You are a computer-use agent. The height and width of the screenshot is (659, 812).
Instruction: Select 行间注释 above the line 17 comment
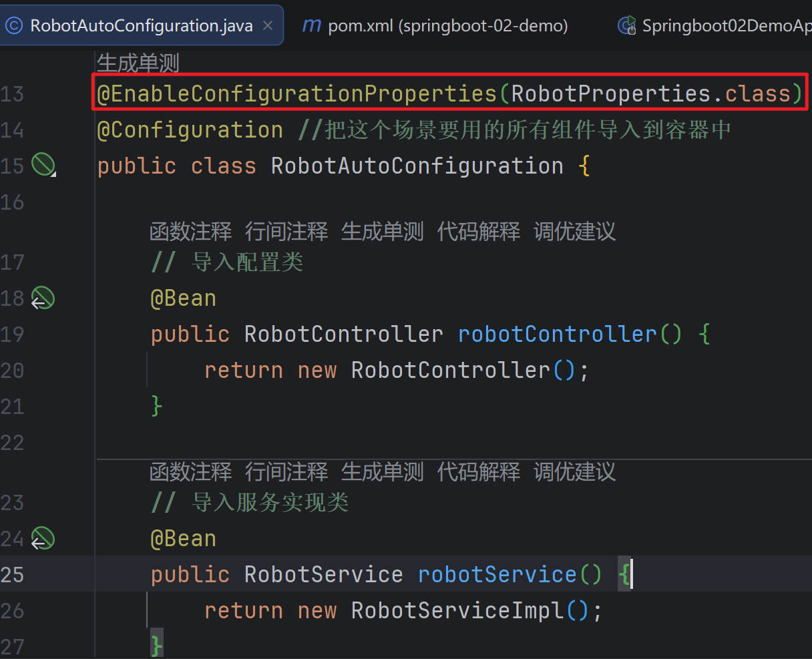pyautogui.click(x=286, y=232)
